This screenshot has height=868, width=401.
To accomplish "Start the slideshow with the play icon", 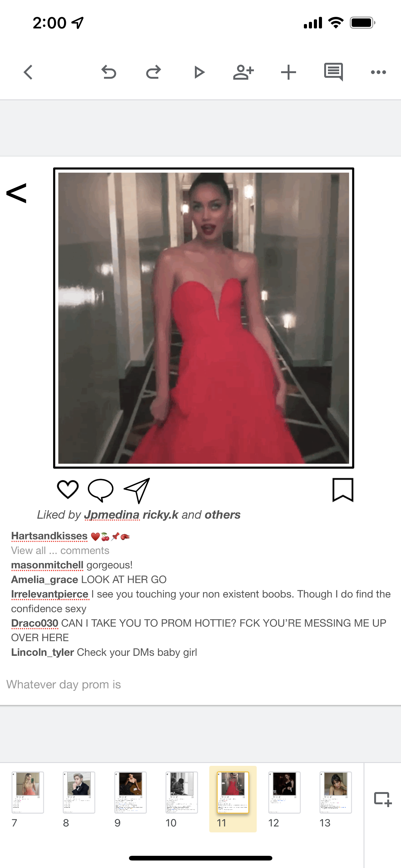I will pyautogui.click(x=199, y=72).
